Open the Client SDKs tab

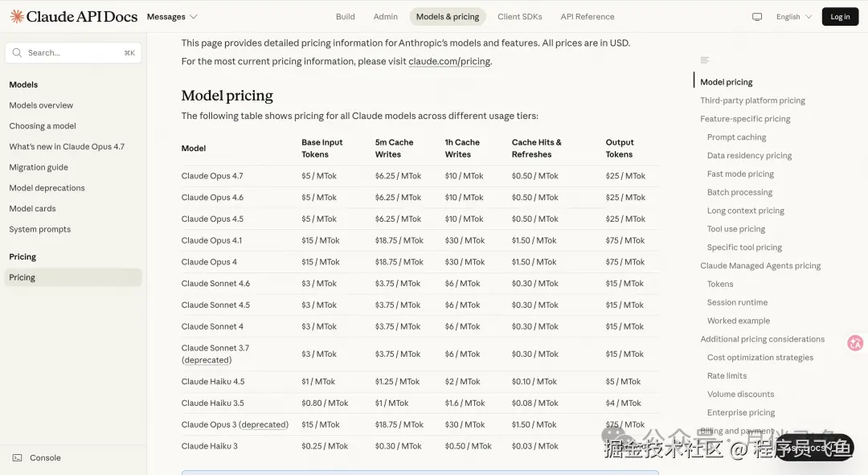tap(520, 17)
